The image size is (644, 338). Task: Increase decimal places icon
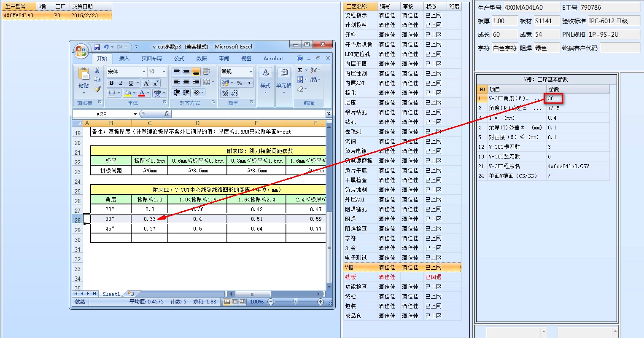[x=225, y=93]
